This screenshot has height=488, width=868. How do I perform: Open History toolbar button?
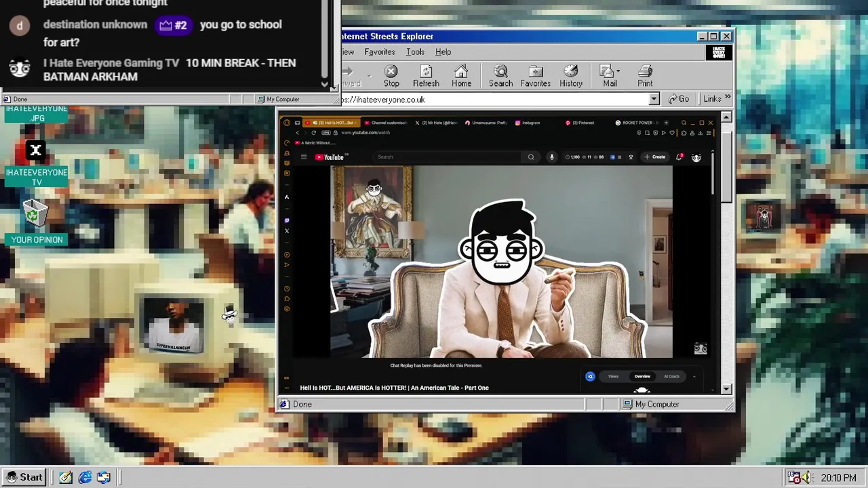click(x=571, y=76)
